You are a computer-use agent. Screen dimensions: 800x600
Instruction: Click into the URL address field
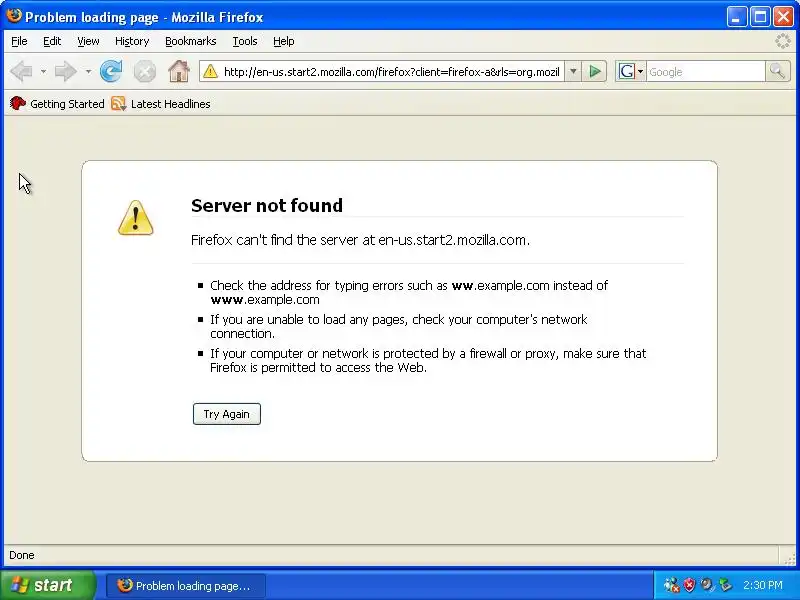pyautogui.click(x=391, y=72)
